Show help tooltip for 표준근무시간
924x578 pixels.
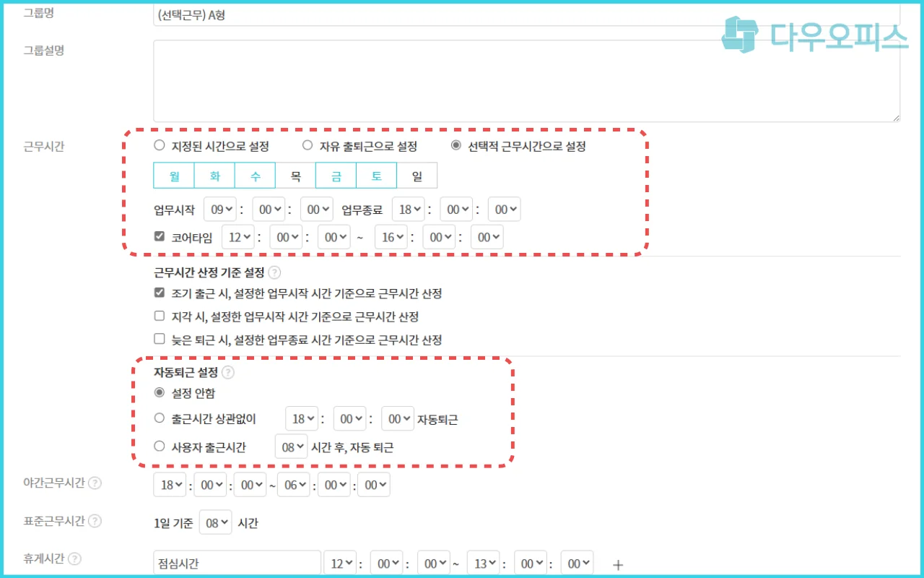[x=95, y=521]
